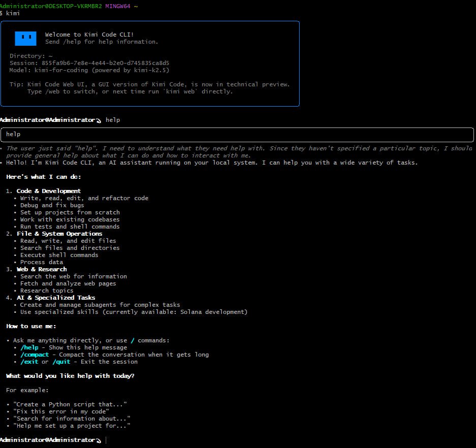Click the 'Code & Development' heading
This screenshot has width=476, height=448.
49,191
